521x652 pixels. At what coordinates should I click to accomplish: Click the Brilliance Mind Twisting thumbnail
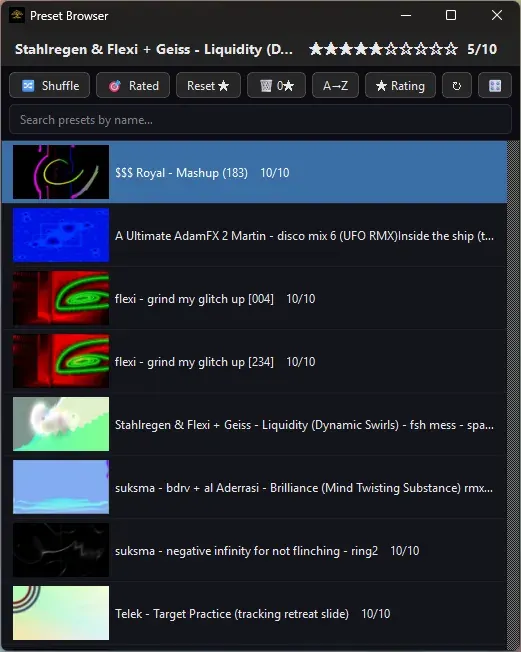coord(61,487)
